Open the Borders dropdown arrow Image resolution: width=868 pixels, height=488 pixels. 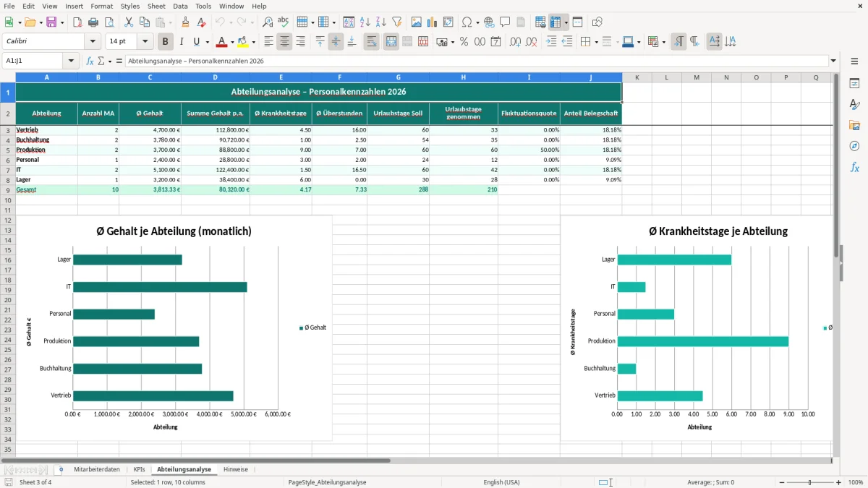pos(595,42)
